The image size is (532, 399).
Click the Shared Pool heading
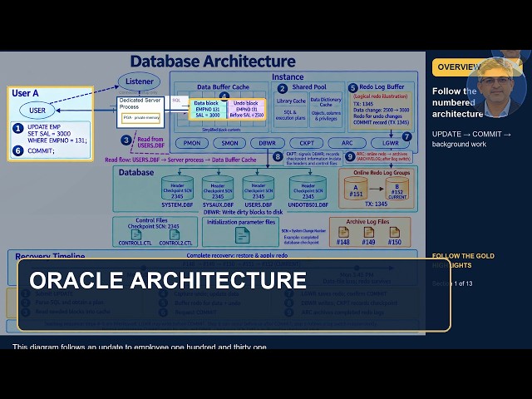click(309, 86)
